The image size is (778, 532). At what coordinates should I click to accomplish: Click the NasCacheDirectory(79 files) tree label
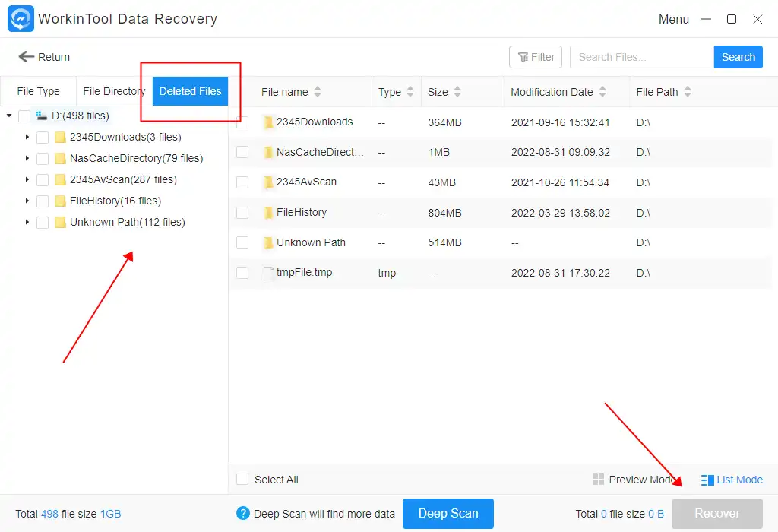137,158
